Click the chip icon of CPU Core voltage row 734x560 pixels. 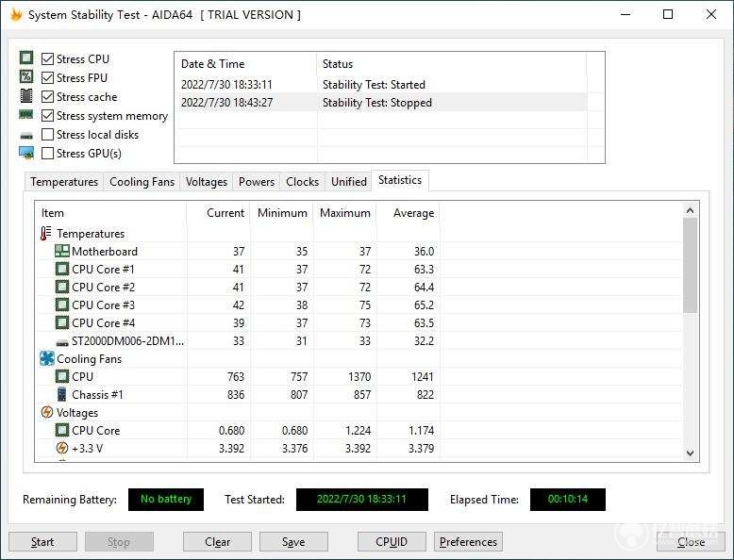(61, 430)
